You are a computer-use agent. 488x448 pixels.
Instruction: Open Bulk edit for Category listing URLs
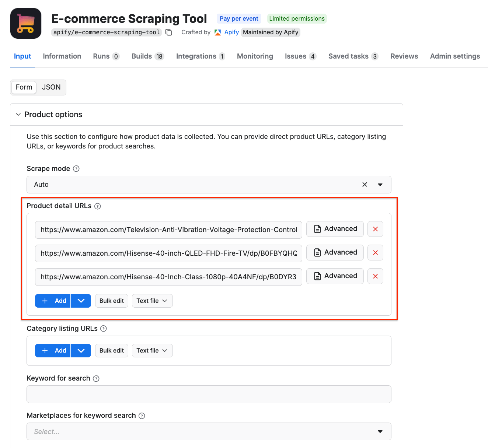pos(111,350)
